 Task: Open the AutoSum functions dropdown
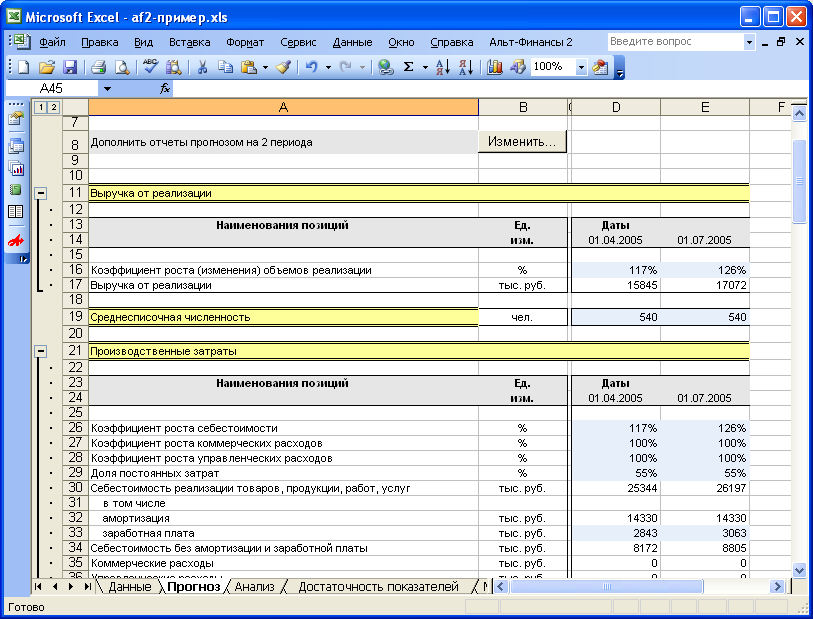(x=425, y=67)
